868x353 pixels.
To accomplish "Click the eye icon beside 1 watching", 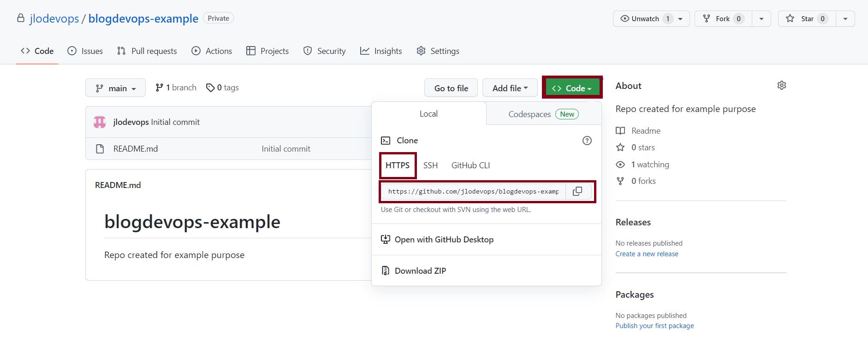I will point(620,165).
